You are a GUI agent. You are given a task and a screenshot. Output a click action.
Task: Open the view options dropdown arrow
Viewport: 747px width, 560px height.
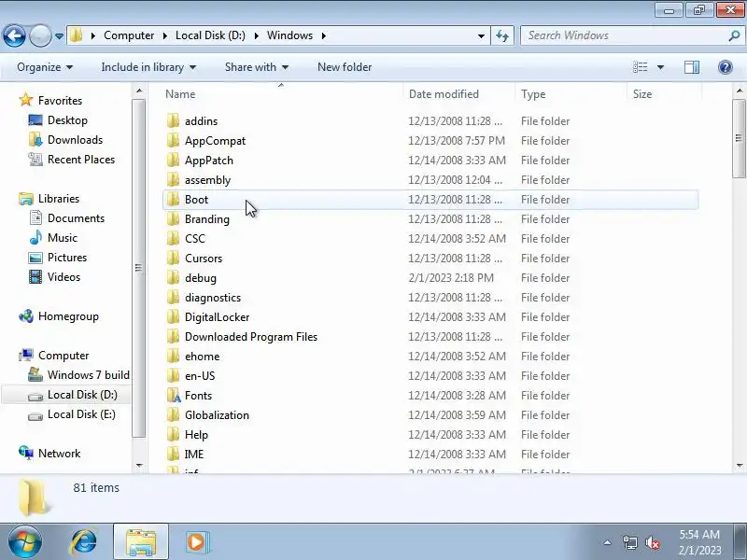click(660, 67)
